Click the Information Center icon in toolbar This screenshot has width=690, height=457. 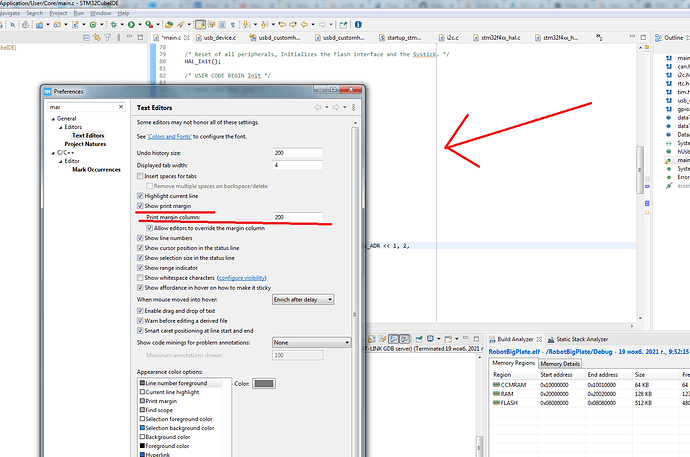tap(358, 25)
